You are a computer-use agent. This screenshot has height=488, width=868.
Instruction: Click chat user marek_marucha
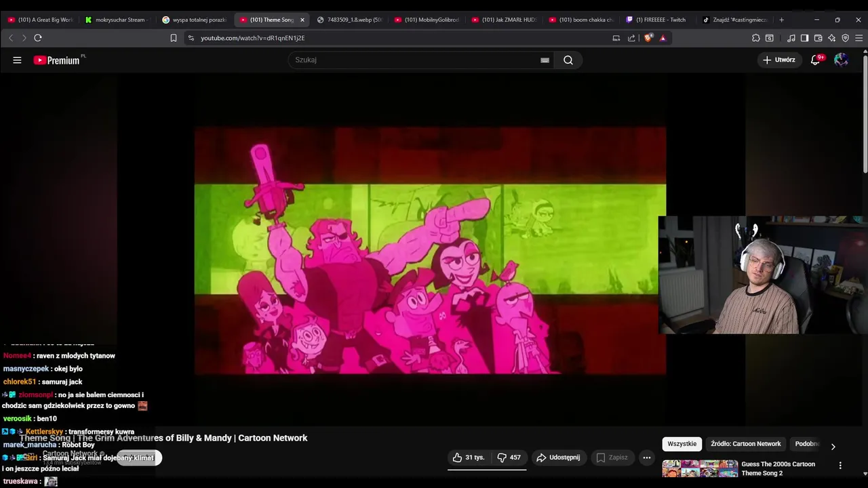(x=30, y=445)
